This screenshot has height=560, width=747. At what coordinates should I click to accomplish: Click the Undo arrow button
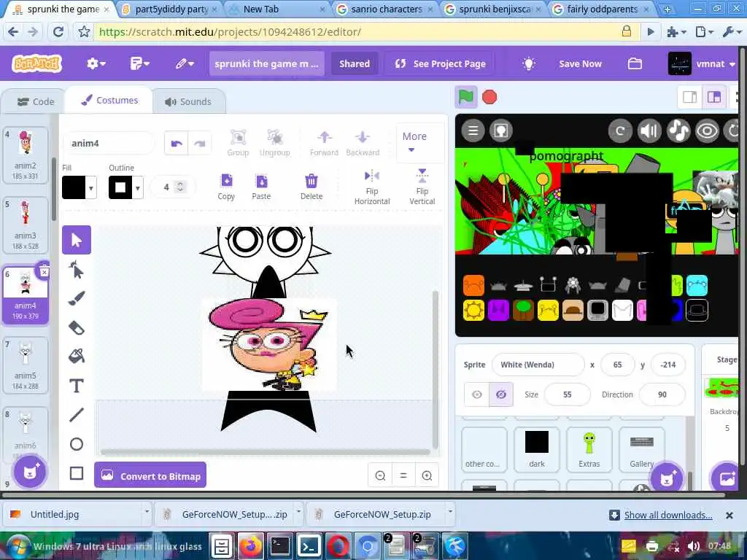point(177,144)
